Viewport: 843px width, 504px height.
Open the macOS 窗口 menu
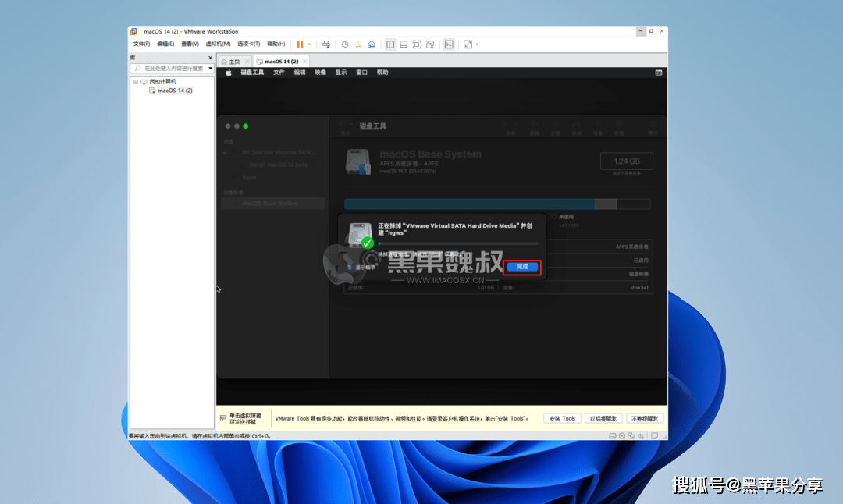362,73
